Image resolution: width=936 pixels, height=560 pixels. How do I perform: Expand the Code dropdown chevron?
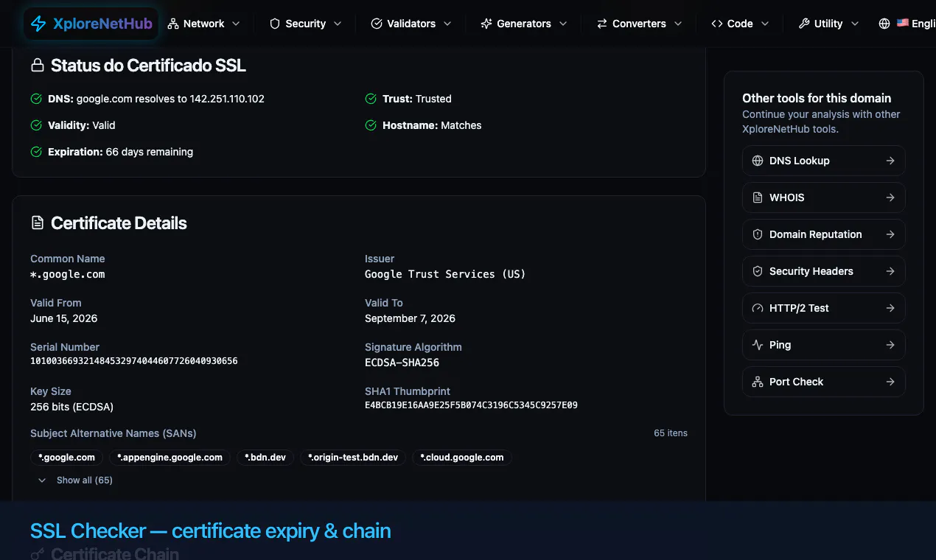(765, 24)
